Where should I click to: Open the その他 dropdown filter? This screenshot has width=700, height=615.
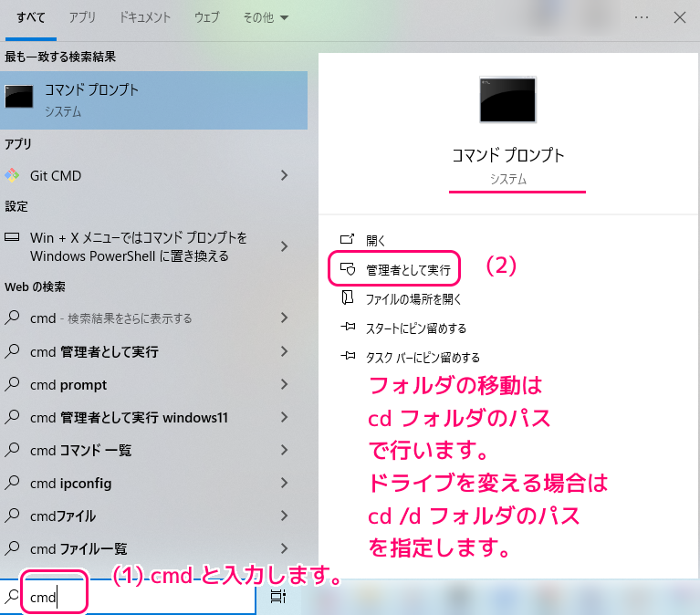coord(266,17)
